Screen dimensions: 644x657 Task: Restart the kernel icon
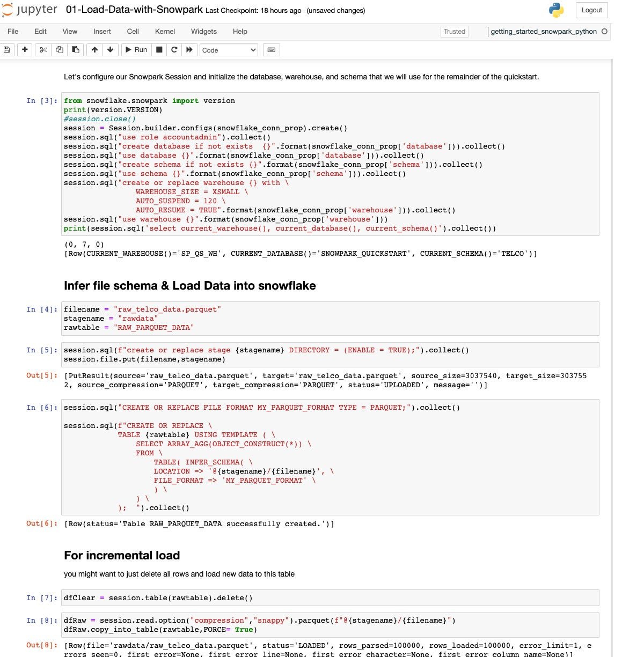[x=174, y=50]
